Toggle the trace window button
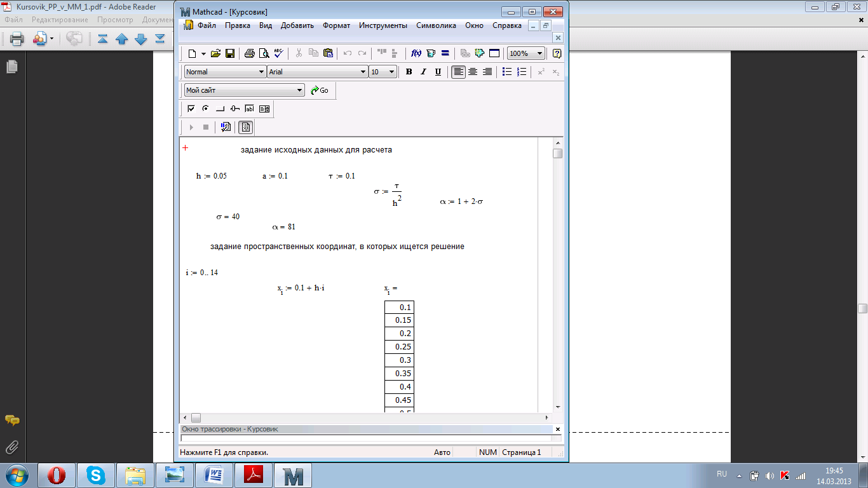This screenshot has width=868, height=488. coord(246,127)
